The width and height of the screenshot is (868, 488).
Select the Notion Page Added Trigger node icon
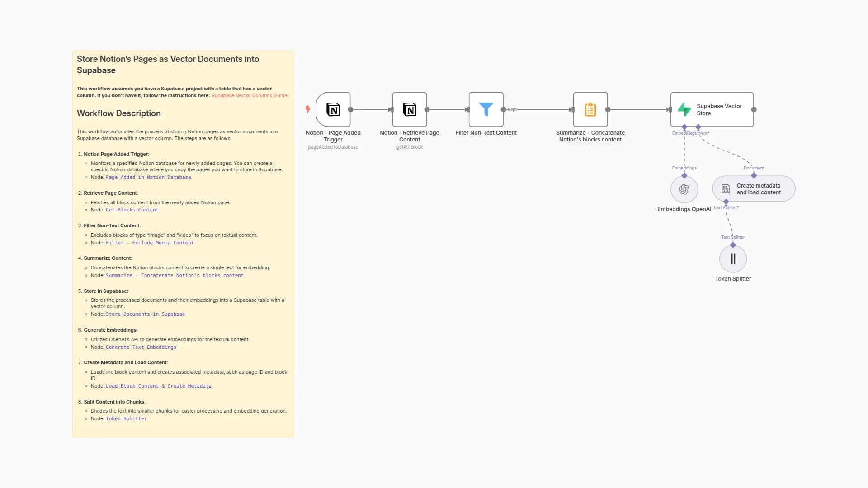333,109
